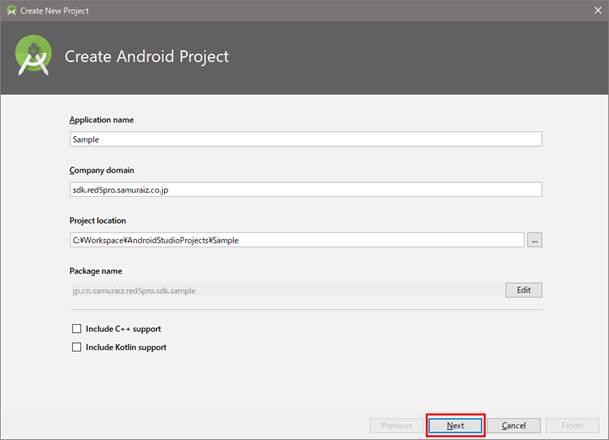Click the title bar Android Studio icon
Image resolution: width=609 pixels, height=440 pixels.
[11, 10]
